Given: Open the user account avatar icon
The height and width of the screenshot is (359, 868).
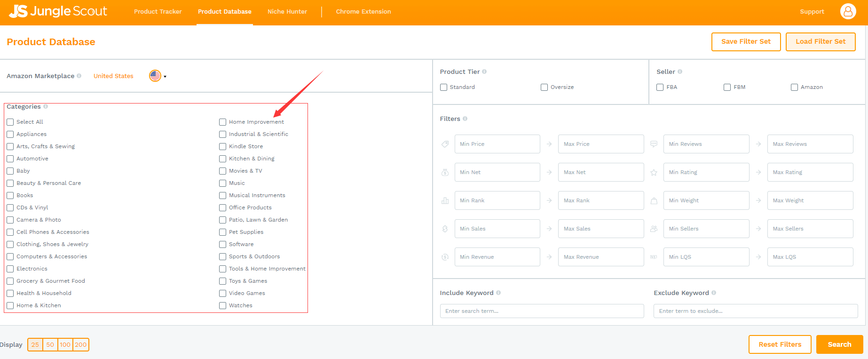Looking at the screenshot, I should pyautogui.click(x=848, y=11).
